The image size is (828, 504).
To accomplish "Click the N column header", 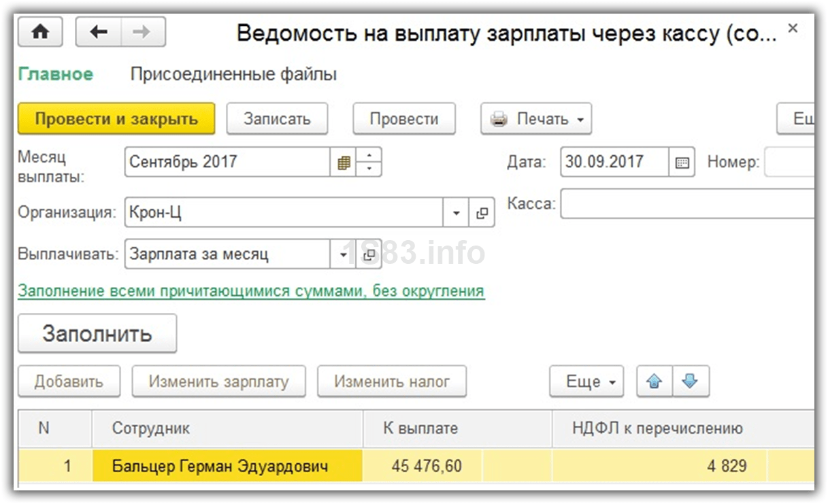I will [x=55, y=429].
